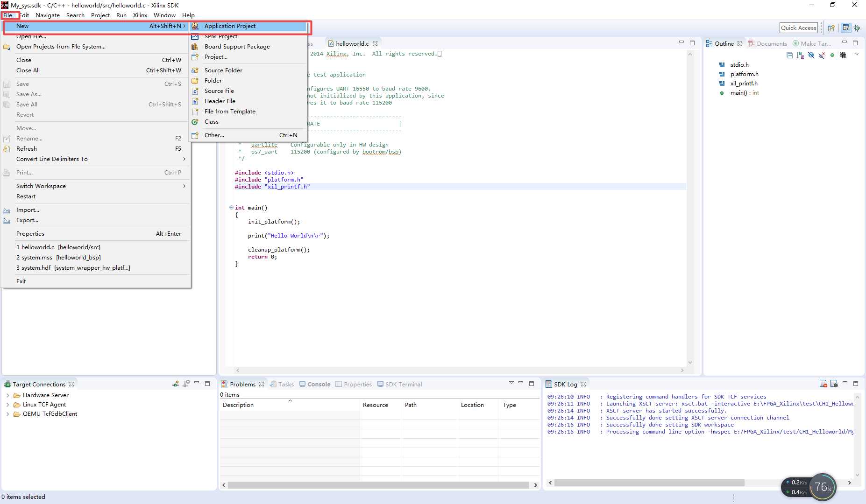Click SDK Log settings icon with gear
Screen dimensions: 866x504
834,384
